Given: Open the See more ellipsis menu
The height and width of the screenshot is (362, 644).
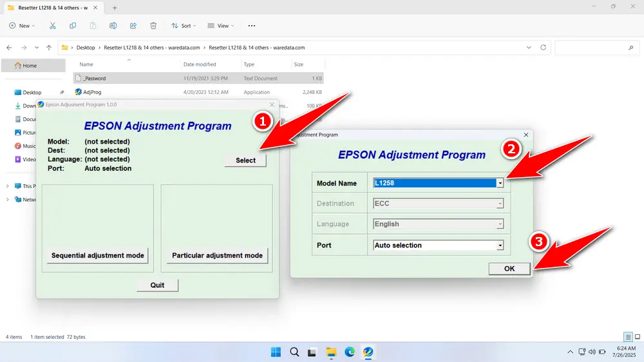Looking at the screenshot, I should click(x=252, y=26).
